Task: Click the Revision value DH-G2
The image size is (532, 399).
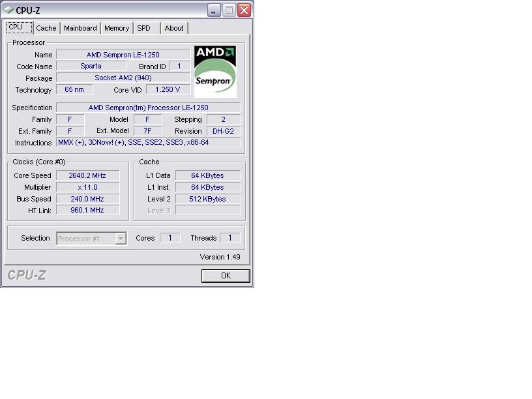Action: pyautogui.click(x=223, y=131)
